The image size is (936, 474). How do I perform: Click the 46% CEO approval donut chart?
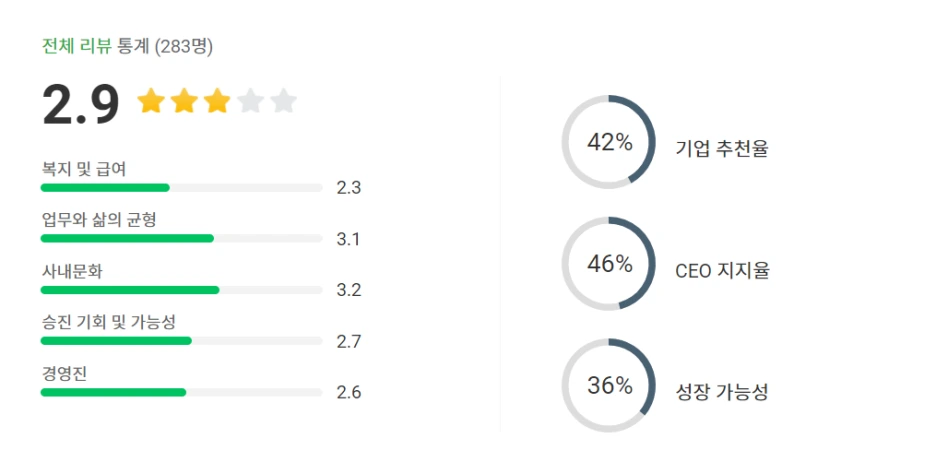pos(609,264)
